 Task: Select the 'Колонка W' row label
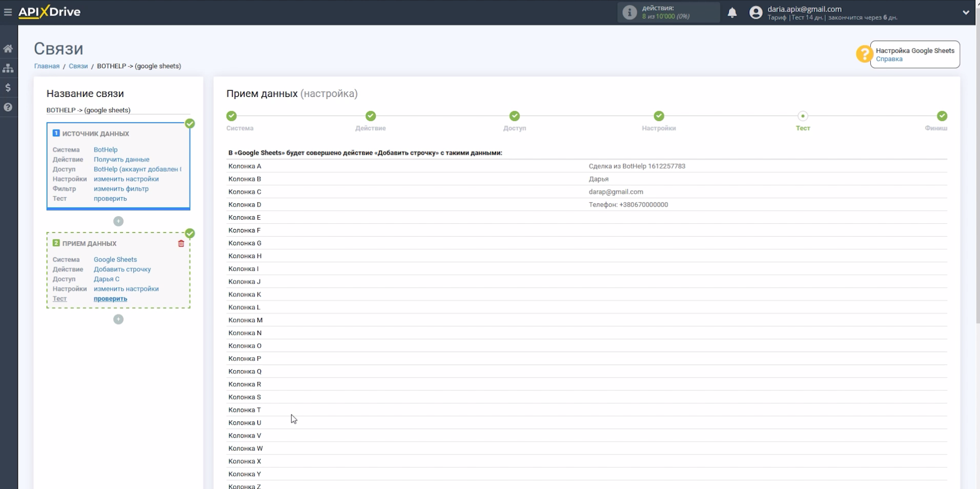[246, 448]
